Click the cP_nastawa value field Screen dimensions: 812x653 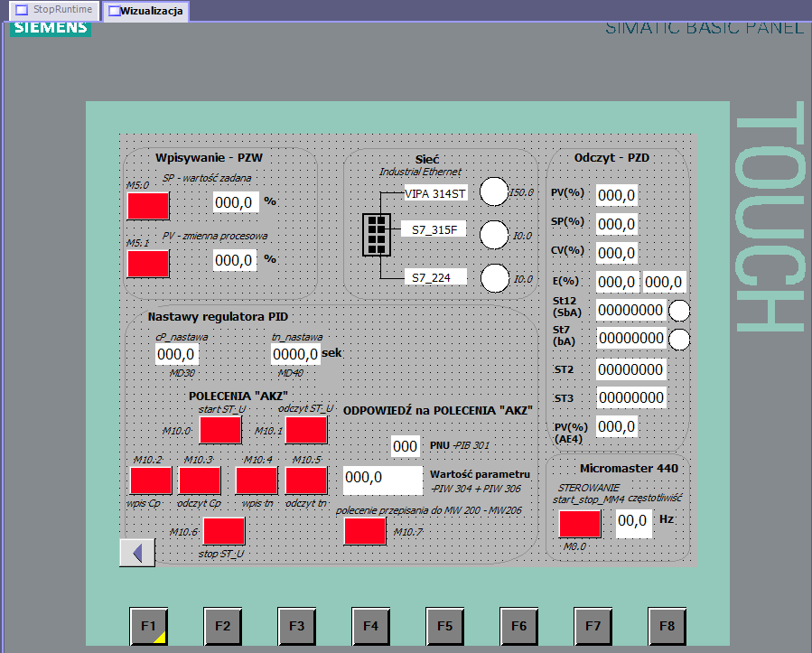click(x=177, y=354)
